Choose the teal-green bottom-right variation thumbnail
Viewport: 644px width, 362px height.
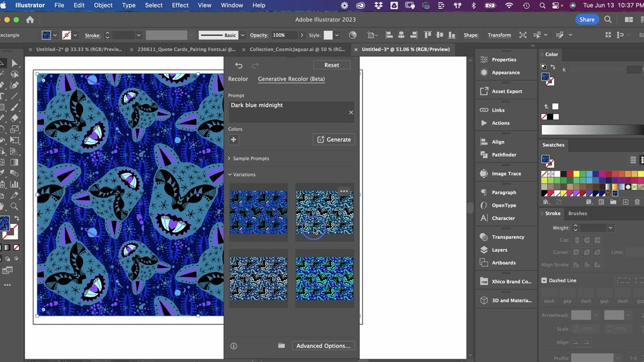325,279
